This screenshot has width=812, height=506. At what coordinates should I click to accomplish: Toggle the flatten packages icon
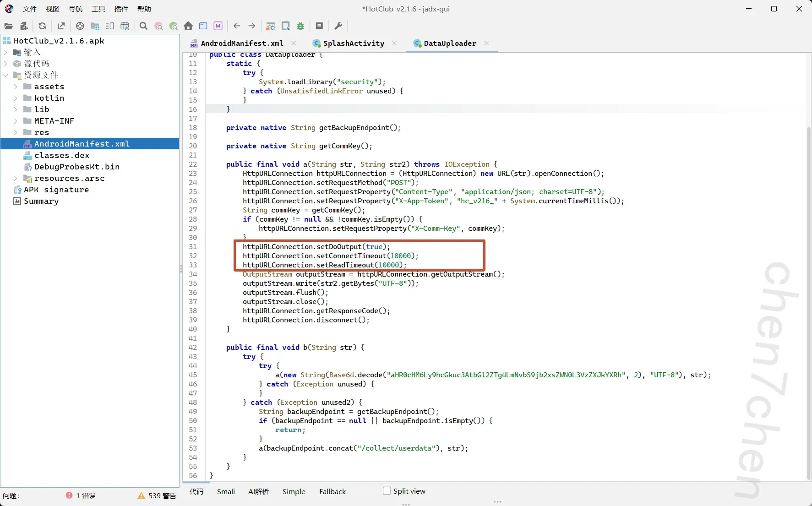pos(95,26)
